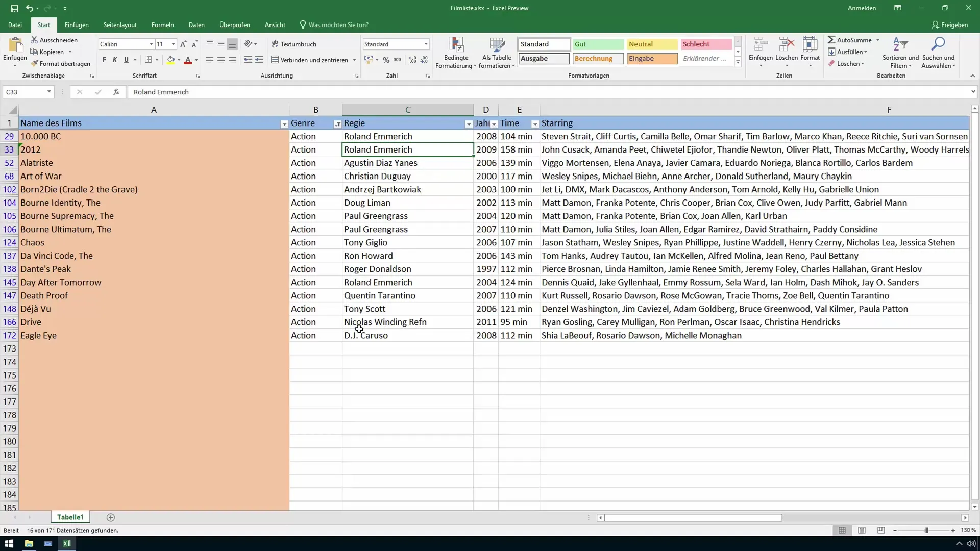Open Löschen cells button in Zellen group
This screenshot has width=980, height=551.
(787, 53)
